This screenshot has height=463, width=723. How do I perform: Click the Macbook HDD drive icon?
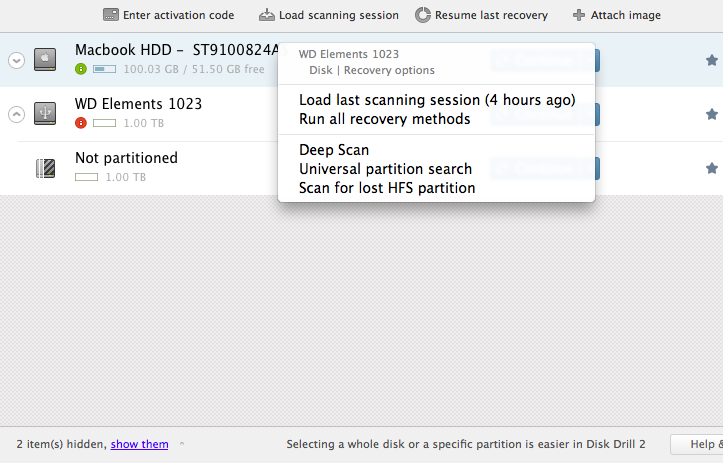click(x=45, y=59)
